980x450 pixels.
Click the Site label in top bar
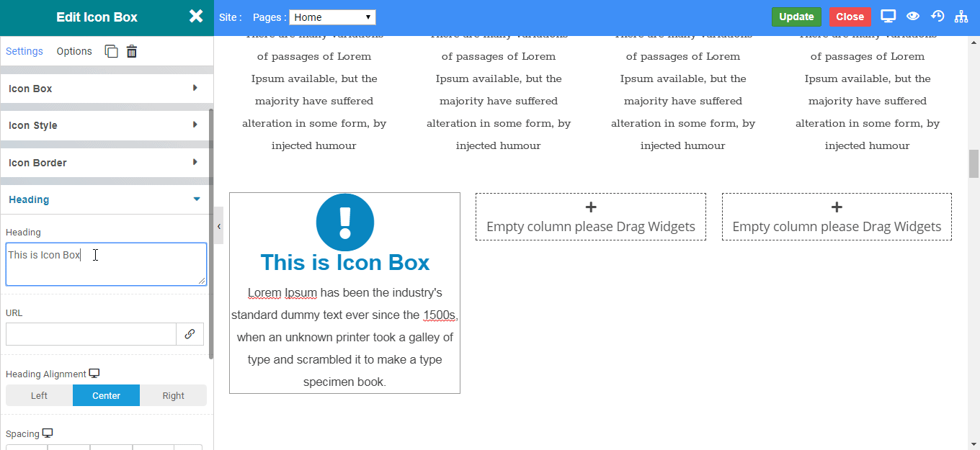[x=230, y=17]
